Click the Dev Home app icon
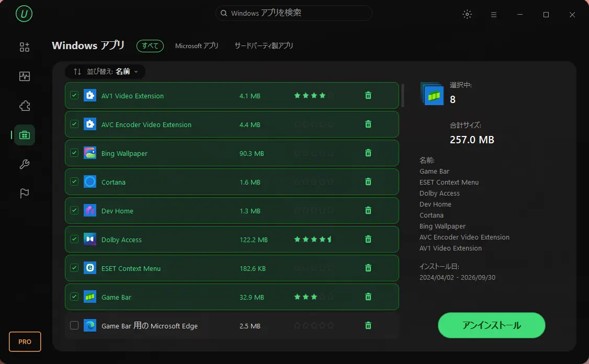The image size is (589, 364). tap(90, 210)
